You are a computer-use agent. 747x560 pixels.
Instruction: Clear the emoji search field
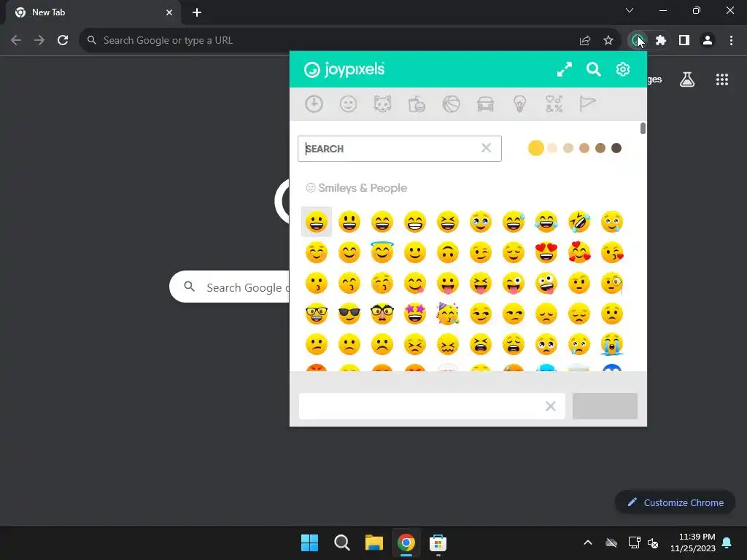click(486, 148)
